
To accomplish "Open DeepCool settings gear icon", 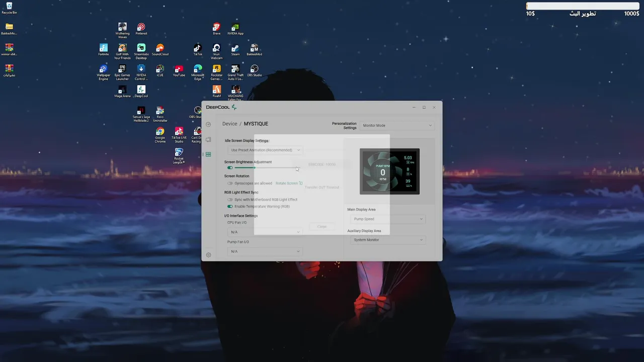I will pyautogui.click(x=208, y=255).
